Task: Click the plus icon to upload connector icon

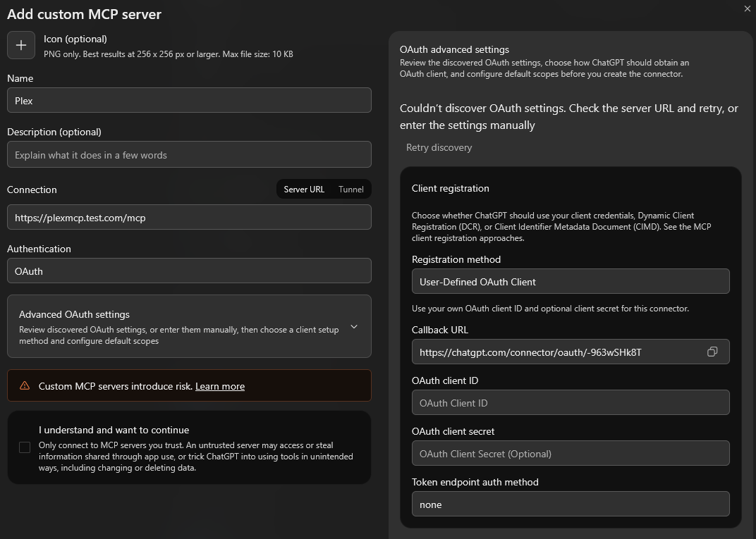Action: [20, 45]
